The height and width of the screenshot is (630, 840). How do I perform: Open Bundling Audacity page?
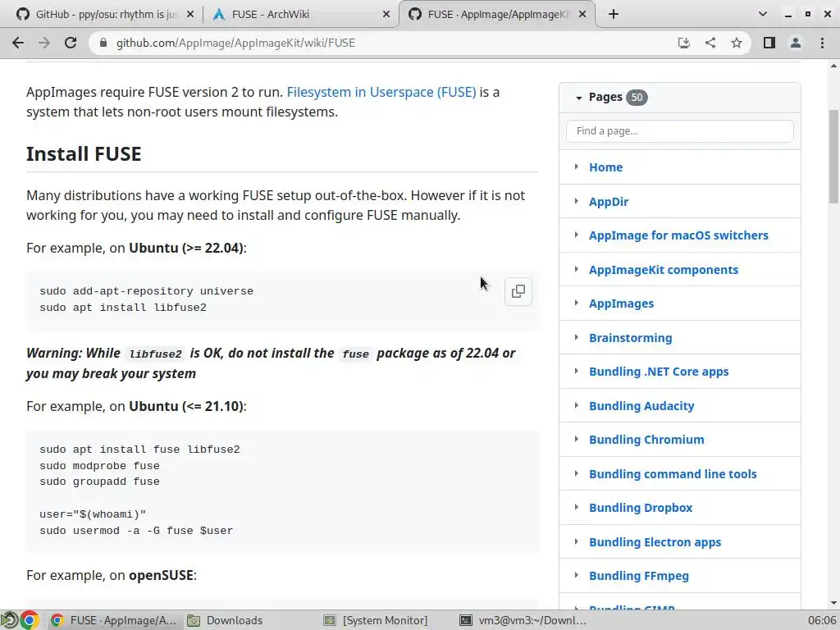point(641,406)
